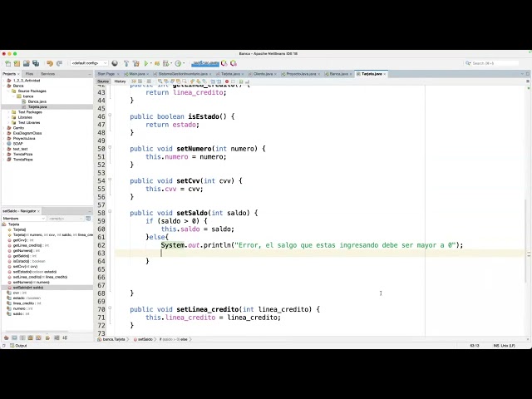Select the TiendaPizza project

point(22,154)
